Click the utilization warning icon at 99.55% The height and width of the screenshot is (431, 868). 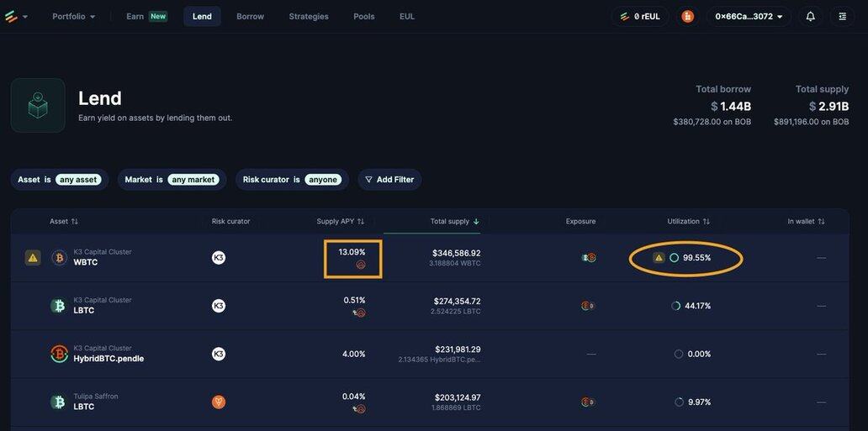coord(659,257)
